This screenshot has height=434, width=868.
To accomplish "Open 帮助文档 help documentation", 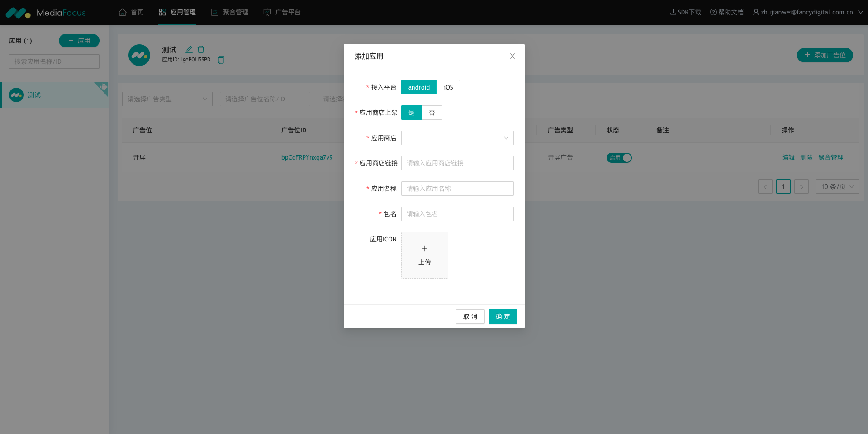I will point(726,12).
